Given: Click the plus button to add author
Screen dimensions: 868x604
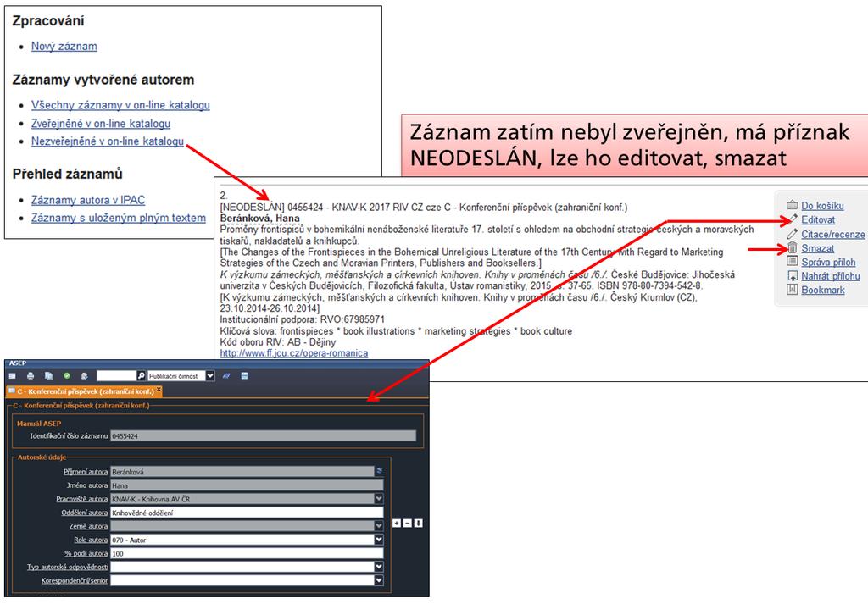Looking at the screenshot, I should (x=397, y=524).
